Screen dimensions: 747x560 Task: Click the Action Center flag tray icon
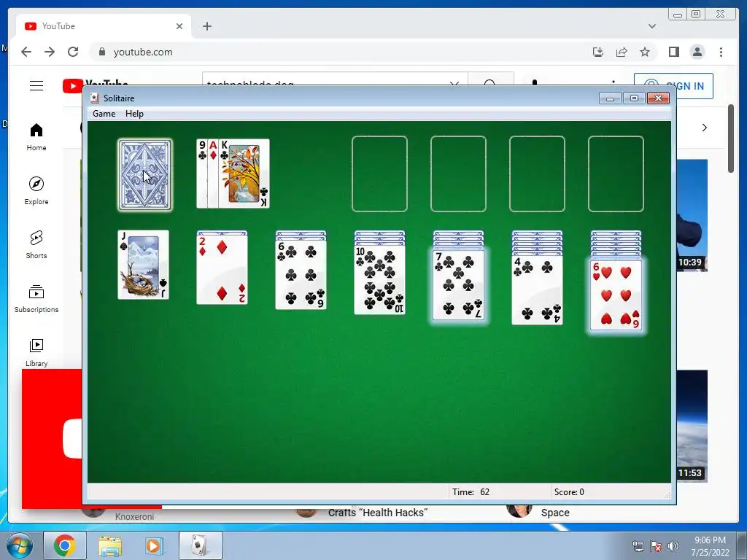point(656,546)
